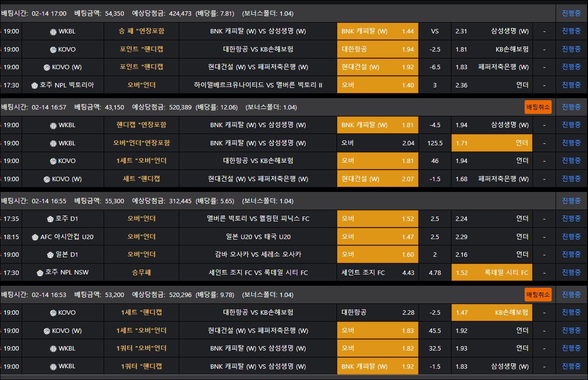588x380 pixels.
Task: Click the basketball icon beside WKBL 승패 연장포함 row
Action: (54, 31)
